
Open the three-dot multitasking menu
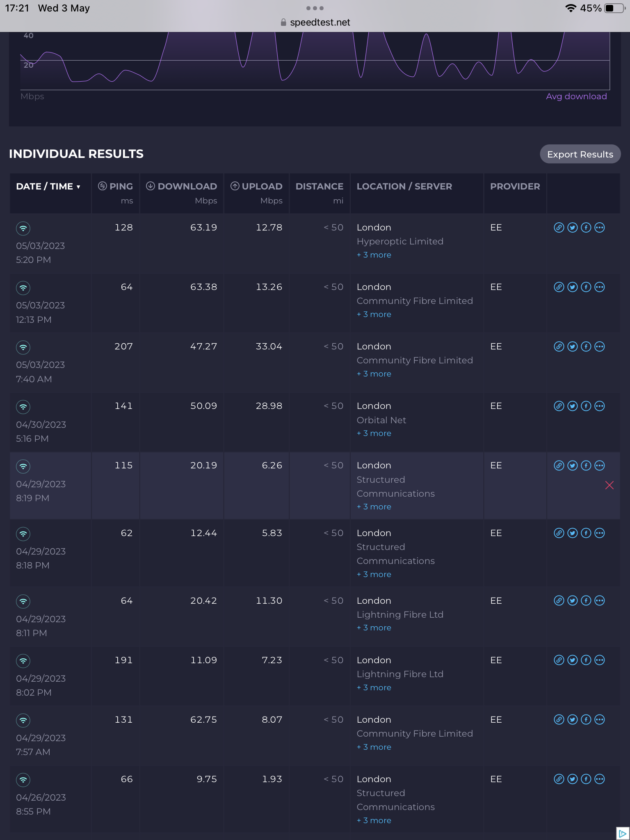tap(315, 8)
